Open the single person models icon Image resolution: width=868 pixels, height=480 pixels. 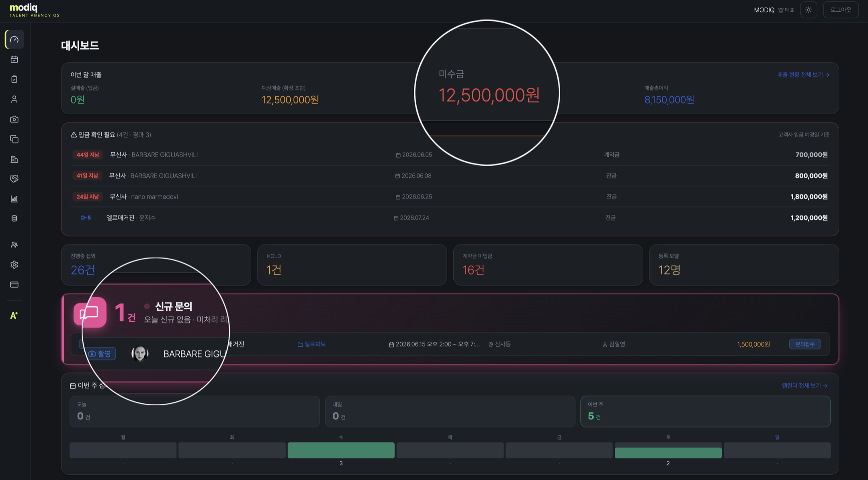tap(14, 99)
